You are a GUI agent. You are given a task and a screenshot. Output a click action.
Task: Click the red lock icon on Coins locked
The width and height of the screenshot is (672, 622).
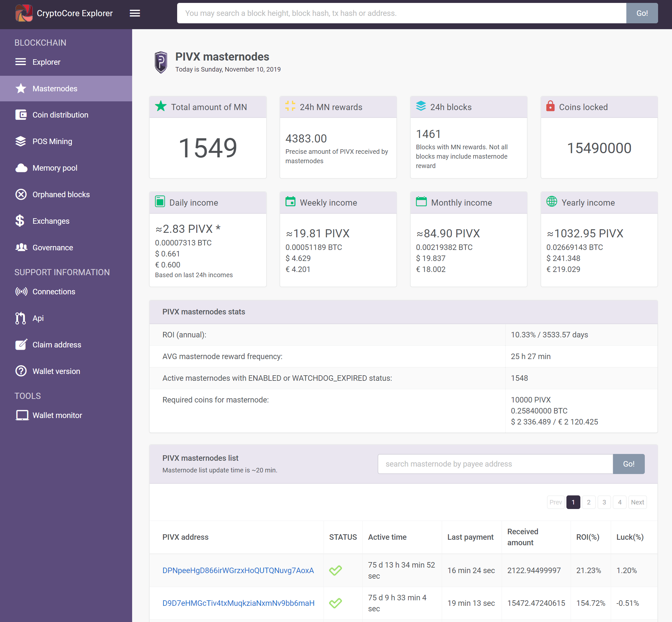point(551,106)
